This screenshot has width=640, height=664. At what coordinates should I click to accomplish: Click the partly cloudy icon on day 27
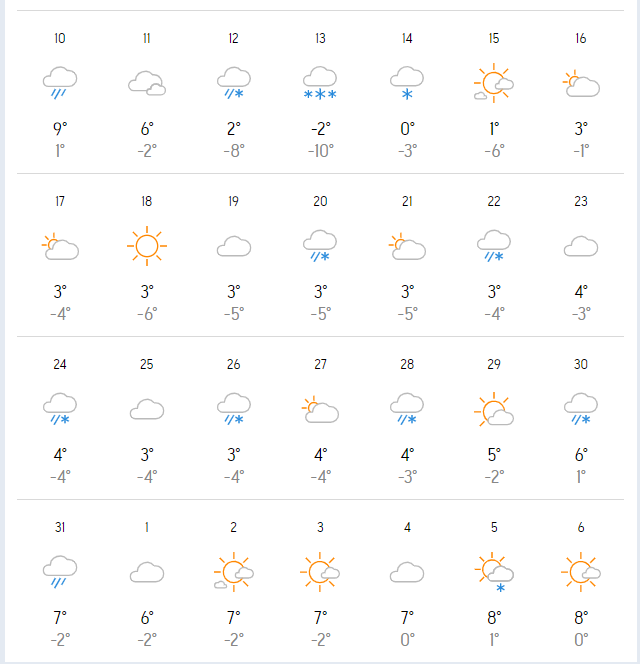pos(320,409)
